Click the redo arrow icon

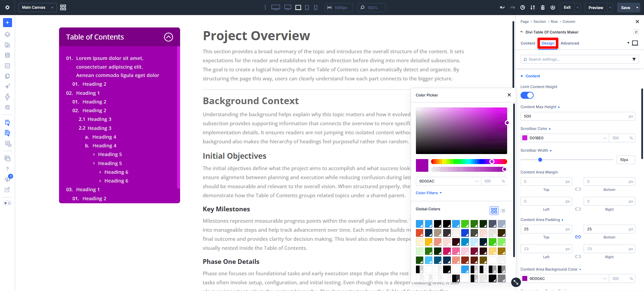pos(513,7)
